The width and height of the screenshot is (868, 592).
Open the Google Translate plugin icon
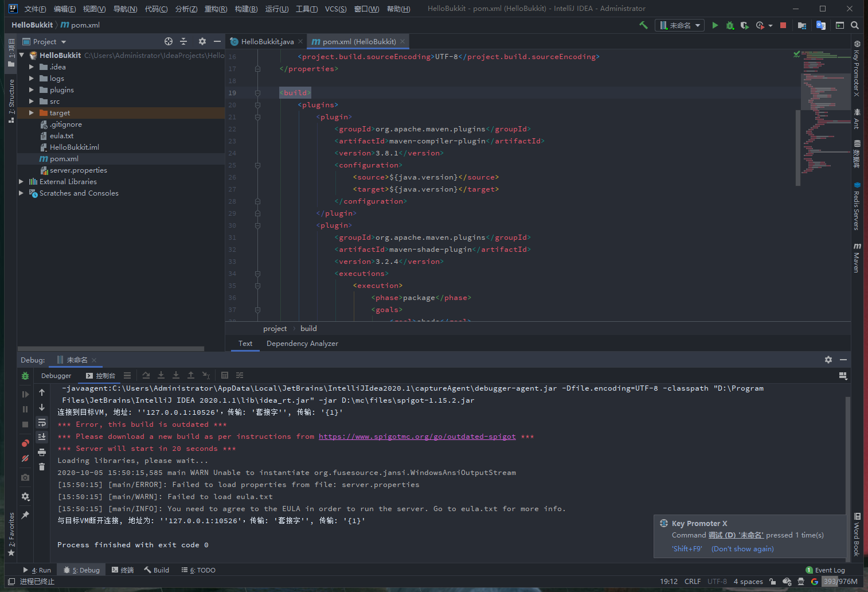pyautogui.click(x=820, y=25)
